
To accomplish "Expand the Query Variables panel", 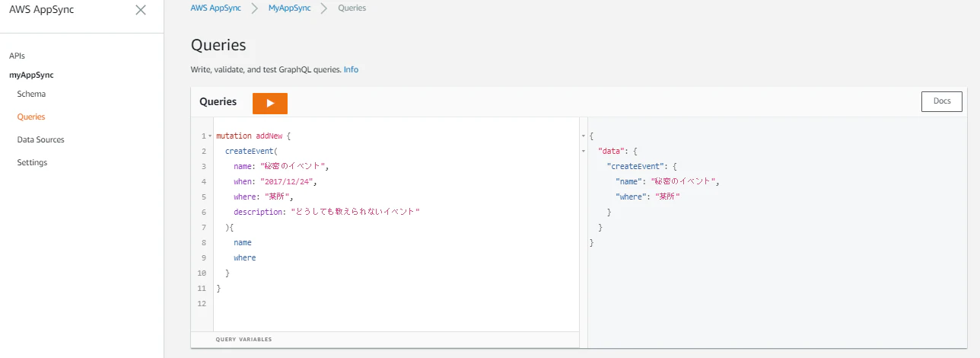I will coord(243,340).
